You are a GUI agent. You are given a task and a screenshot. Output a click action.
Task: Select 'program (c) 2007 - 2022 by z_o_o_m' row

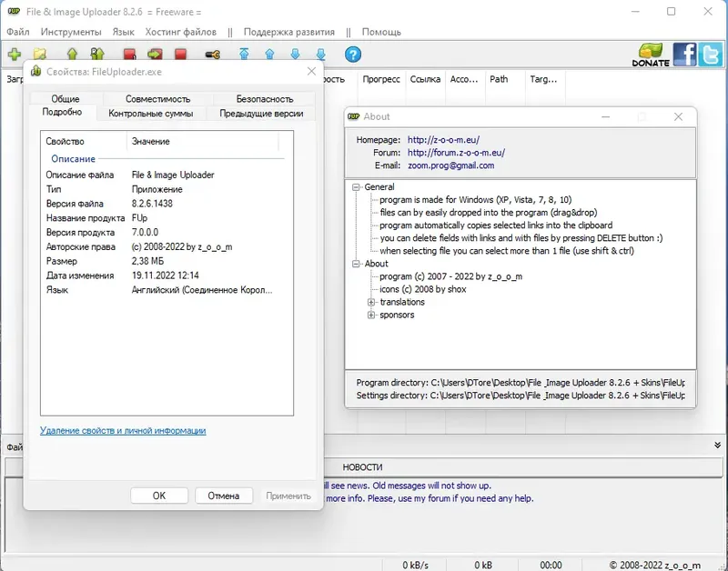450,276
